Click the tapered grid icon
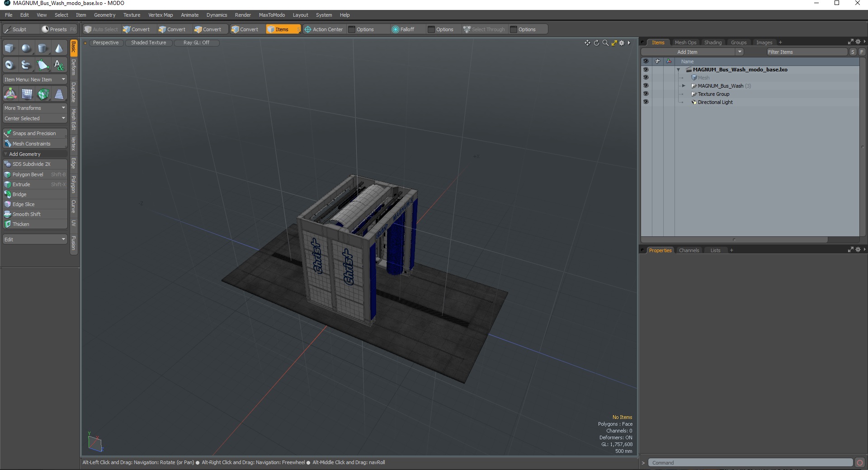The height and width of the screenshot is (470, 868). tap(59, 94)
